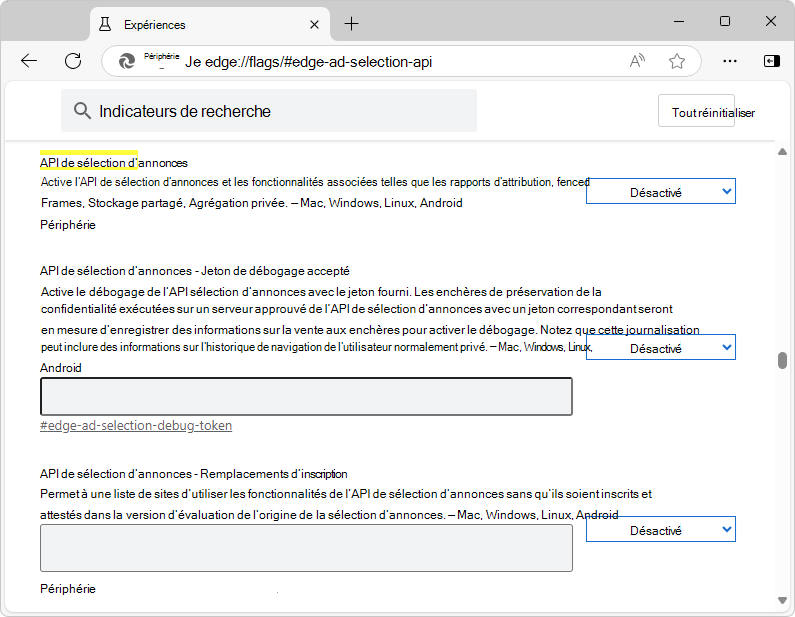The image size is (795, 617).
Task: Minimize the browser window
Action: click(679, 21)
